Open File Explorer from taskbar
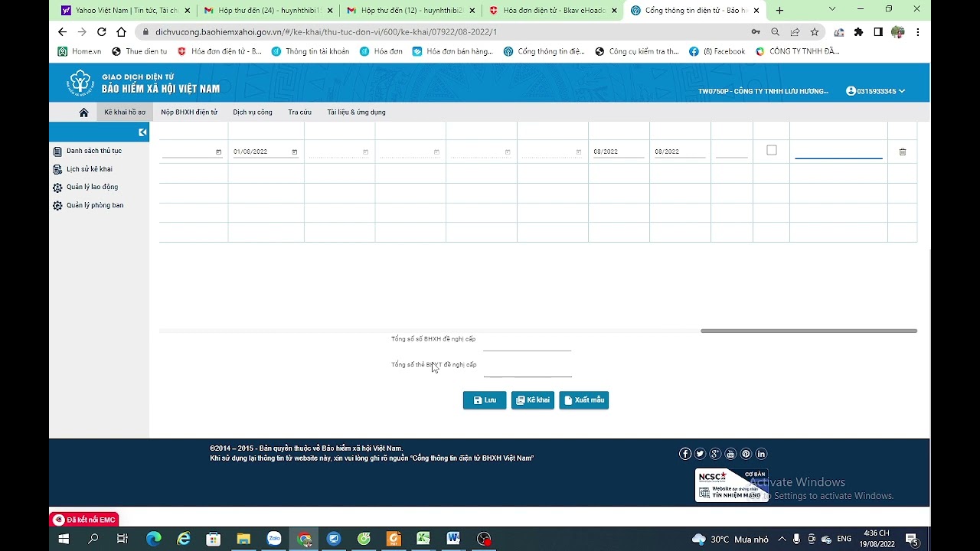Viewport: 980px width, 551px height. [x=243, y=539]
